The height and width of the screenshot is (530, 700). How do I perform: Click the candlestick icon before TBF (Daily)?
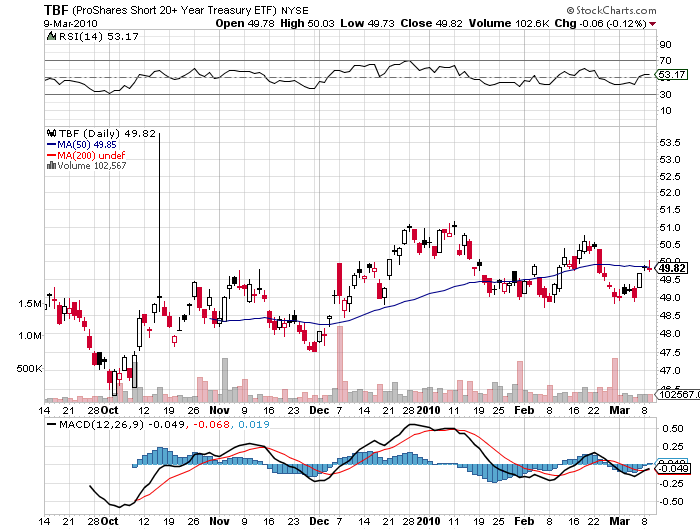pyautogui.click(x=51, y=133)
